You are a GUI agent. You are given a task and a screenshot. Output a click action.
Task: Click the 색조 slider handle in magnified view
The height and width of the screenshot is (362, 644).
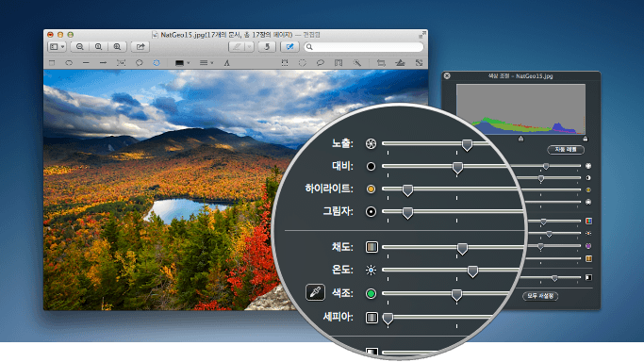point(456,295)
